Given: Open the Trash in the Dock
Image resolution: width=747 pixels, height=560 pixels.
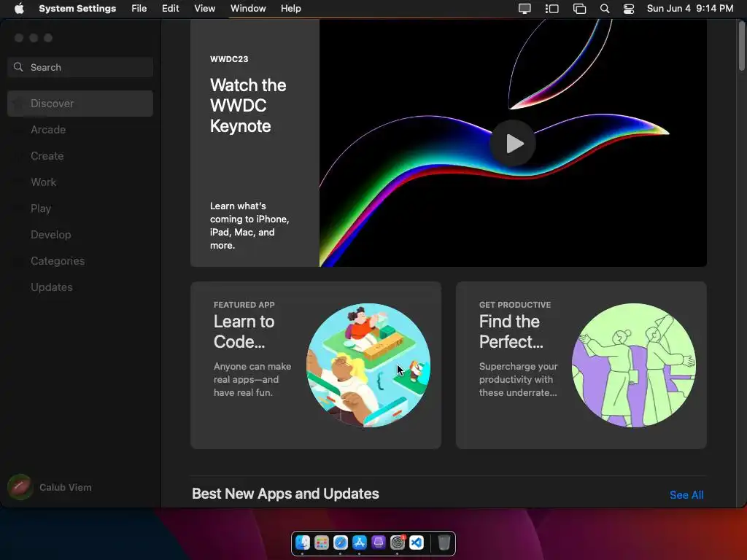Looking at the screenshot, I should (444, 542).
